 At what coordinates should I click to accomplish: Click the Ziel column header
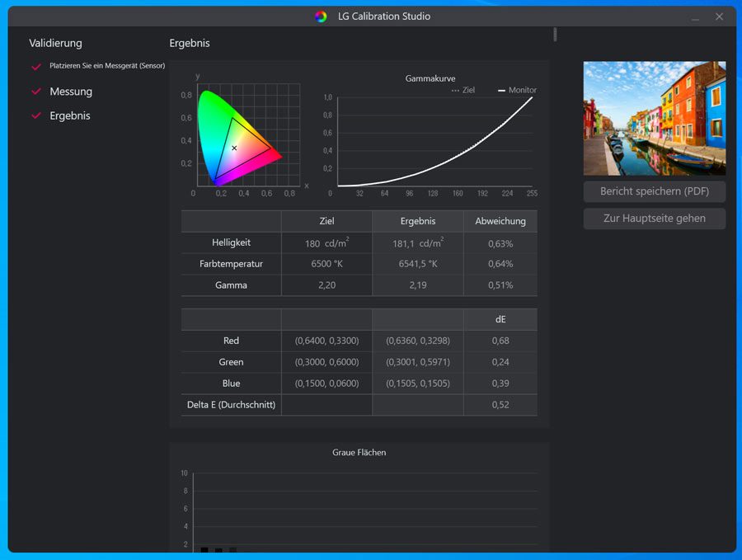tap(326, 221)
